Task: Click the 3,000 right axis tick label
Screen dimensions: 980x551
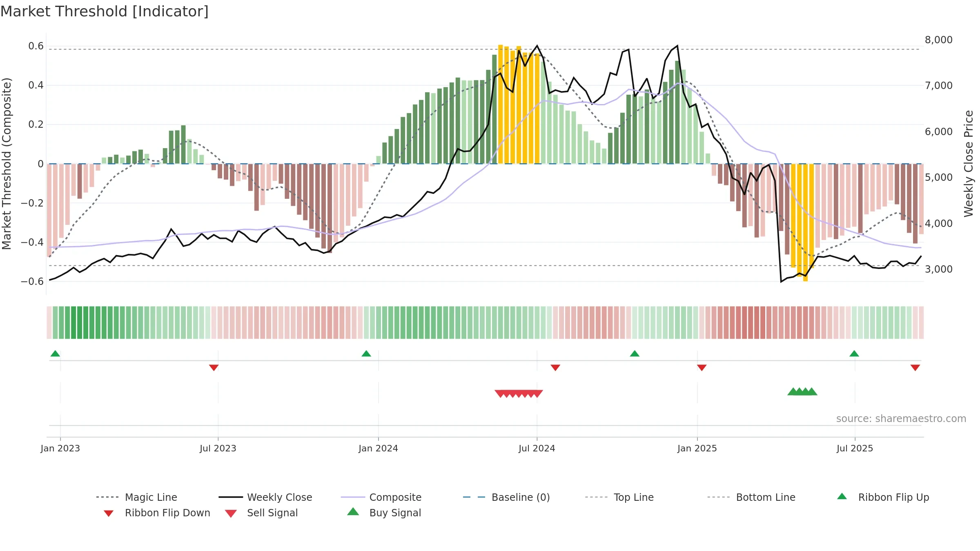Action: point(939,269)
